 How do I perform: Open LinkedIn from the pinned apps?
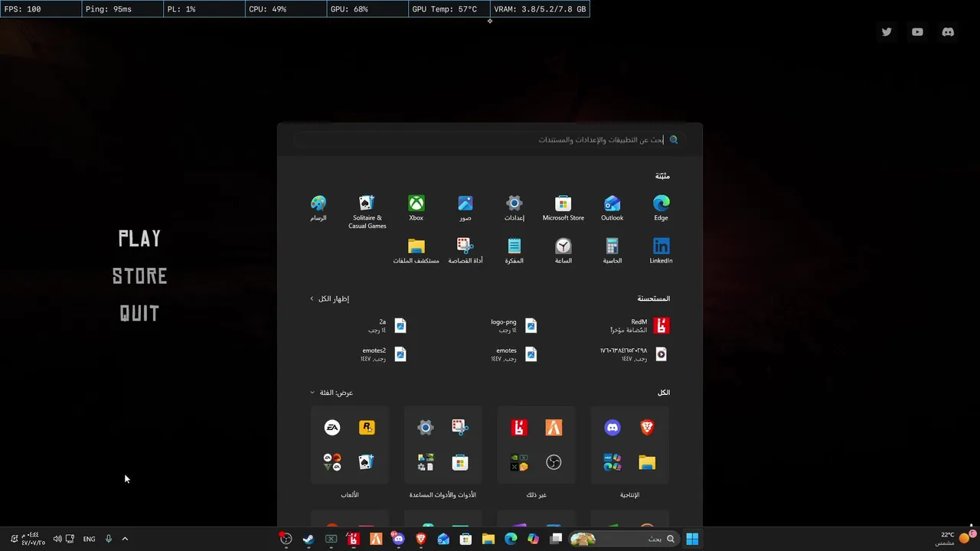tap(661, 250)
